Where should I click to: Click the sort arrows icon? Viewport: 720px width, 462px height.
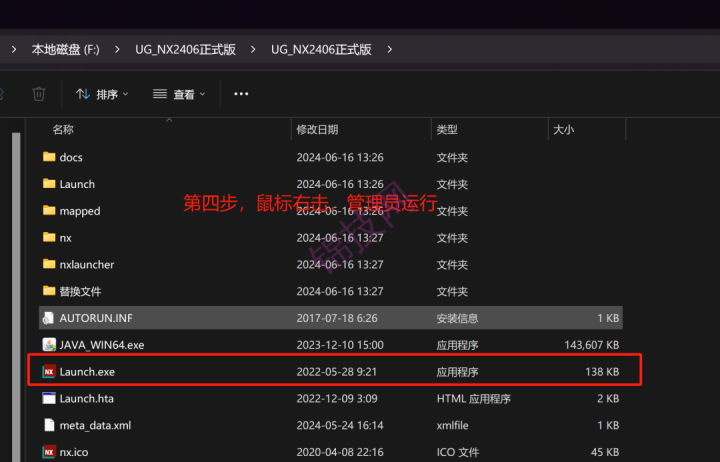click(x=83, y=94)
